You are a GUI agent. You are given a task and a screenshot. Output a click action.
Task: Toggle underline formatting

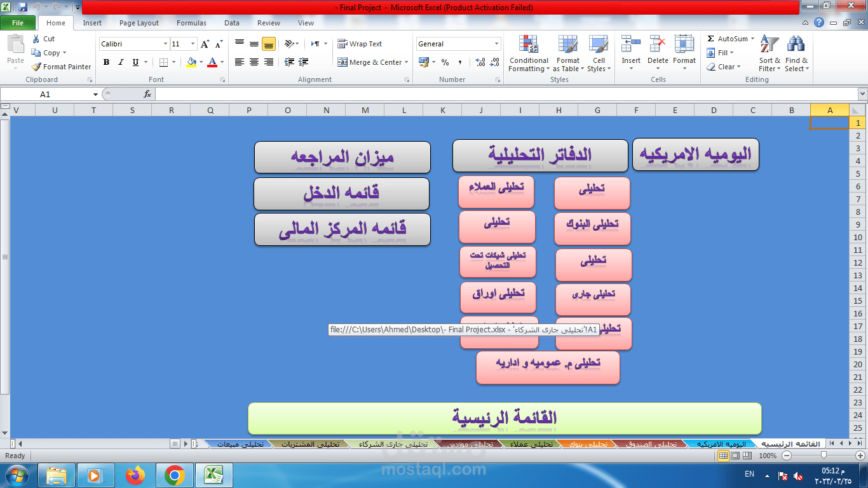(135, 62)
